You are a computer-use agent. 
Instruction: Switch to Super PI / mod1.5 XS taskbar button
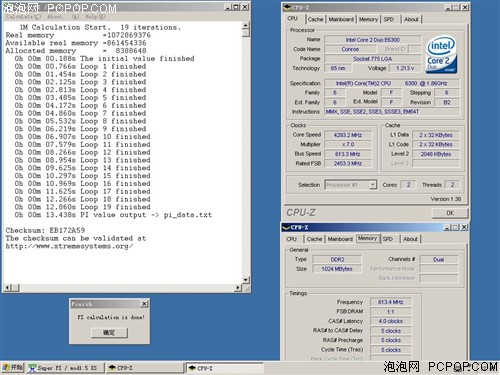coord(66,368)
